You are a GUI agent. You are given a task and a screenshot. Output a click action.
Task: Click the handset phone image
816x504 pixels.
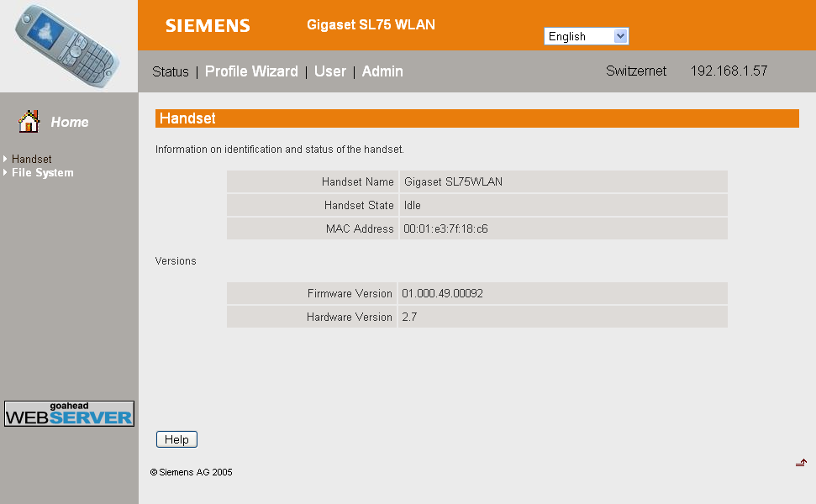pos(67,45)
